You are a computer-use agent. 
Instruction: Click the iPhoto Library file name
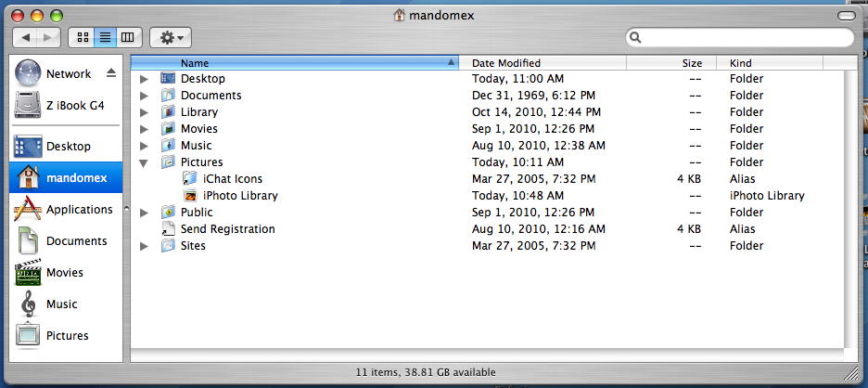pyautogui.click(x=240, y=196)
